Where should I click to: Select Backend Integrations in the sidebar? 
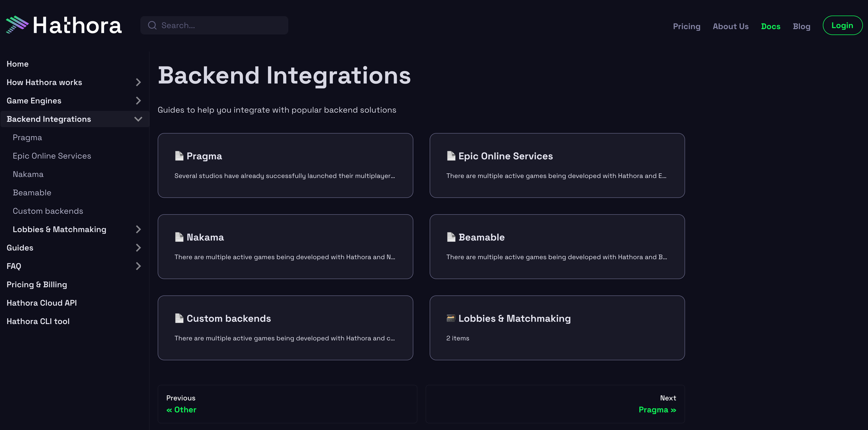(49, 119)
